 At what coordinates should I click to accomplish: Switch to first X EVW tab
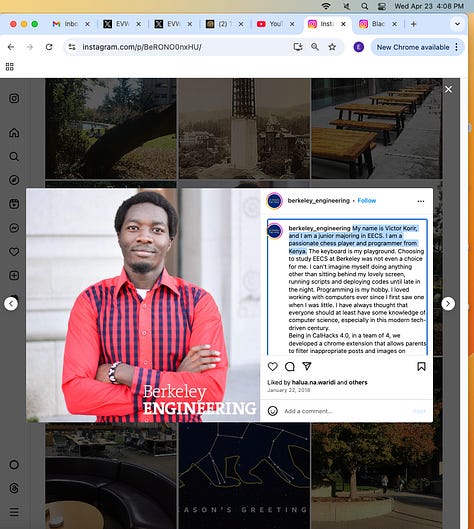[x=117, y=24]
